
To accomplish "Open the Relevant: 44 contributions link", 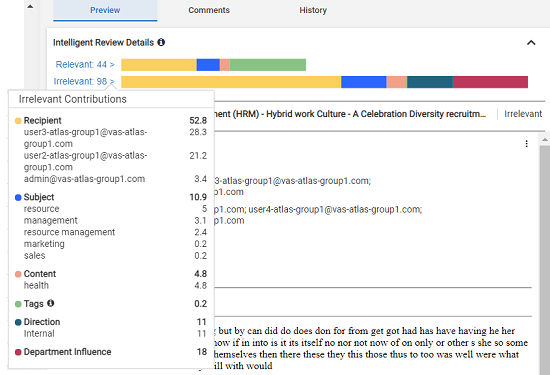I will pos(85,65).
